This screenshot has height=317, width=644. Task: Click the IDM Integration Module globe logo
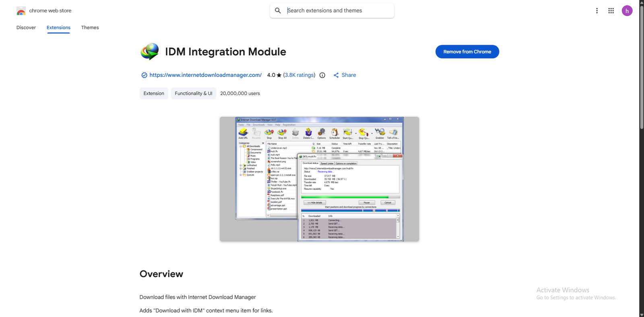(150, 52)
